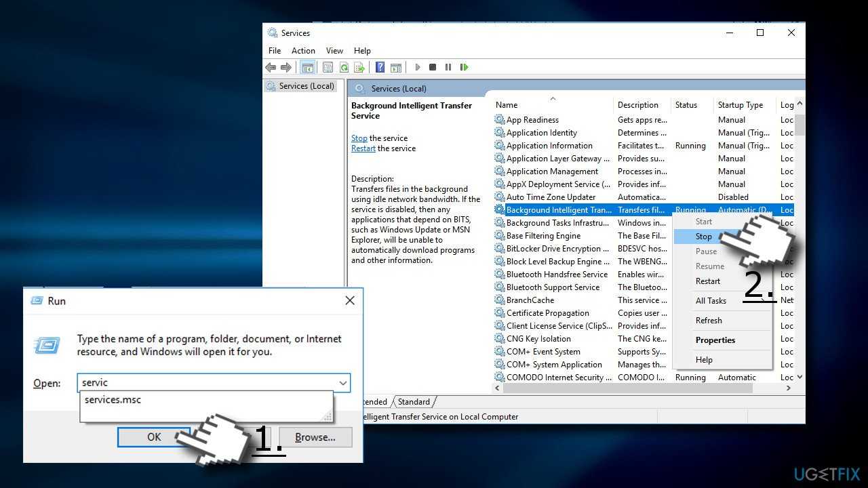868x488 pixels.
Task: Expand the Run dialog Open dropdown arrow
Action: [343, 383]
